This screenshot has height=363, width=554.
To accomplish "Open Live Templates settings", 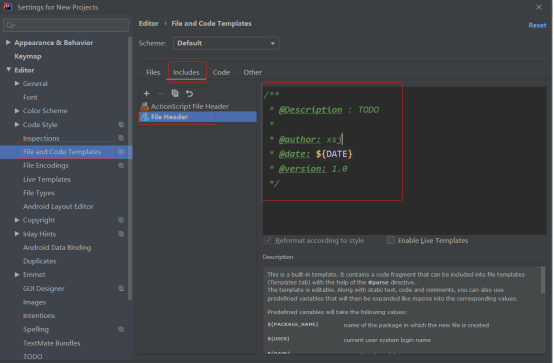I will click(47, 179).
